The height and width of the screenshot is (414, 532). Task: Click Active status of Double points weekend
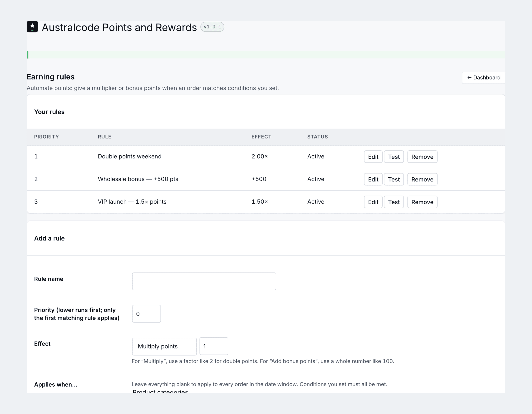[x=316, y=156]
